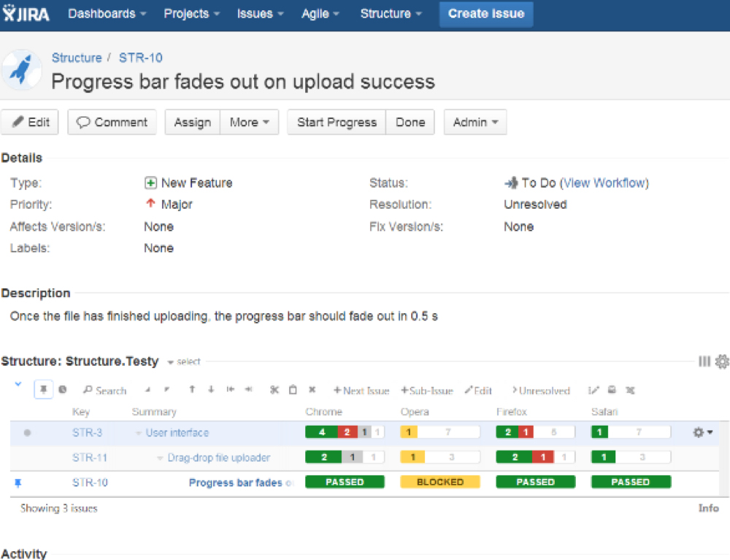Follow the Structure breadcrumb link

[x=77, y=58]
